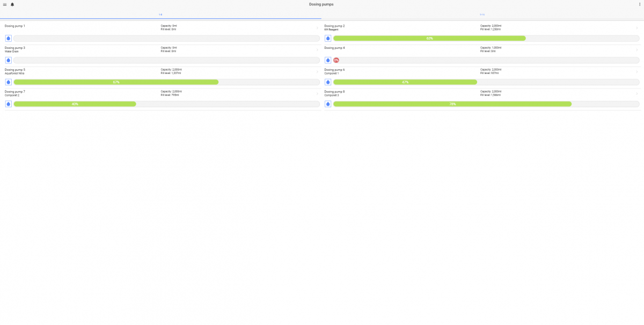Screen dimensions: 644x325
Task: Expand Dosing pump 5 details chevron
Action: tap(317, 71)
